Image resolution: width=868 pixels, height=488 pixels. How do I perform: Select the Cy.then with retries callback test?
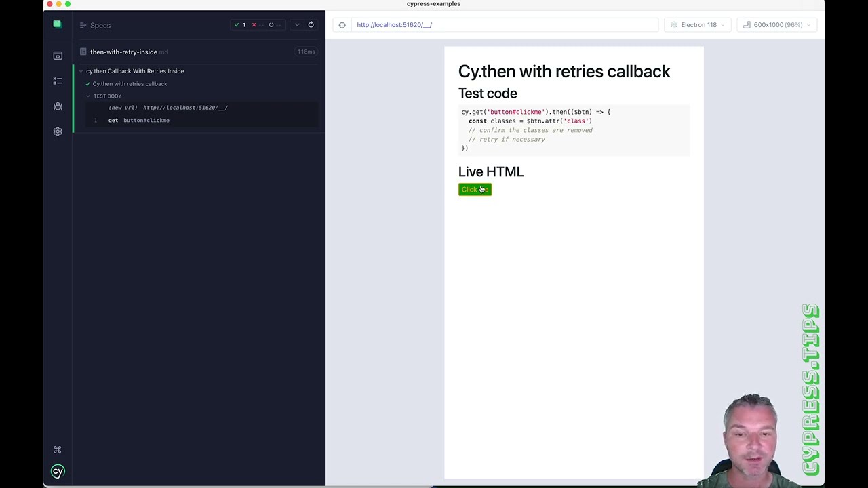click(130, 84)
